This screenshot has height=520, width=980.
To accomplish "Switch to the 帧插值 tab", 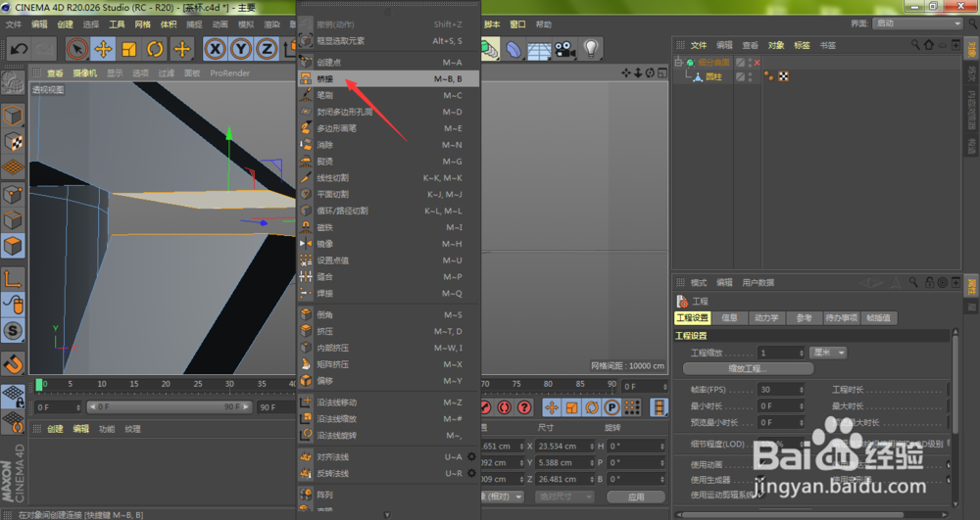I will click(x=879, y=317).
